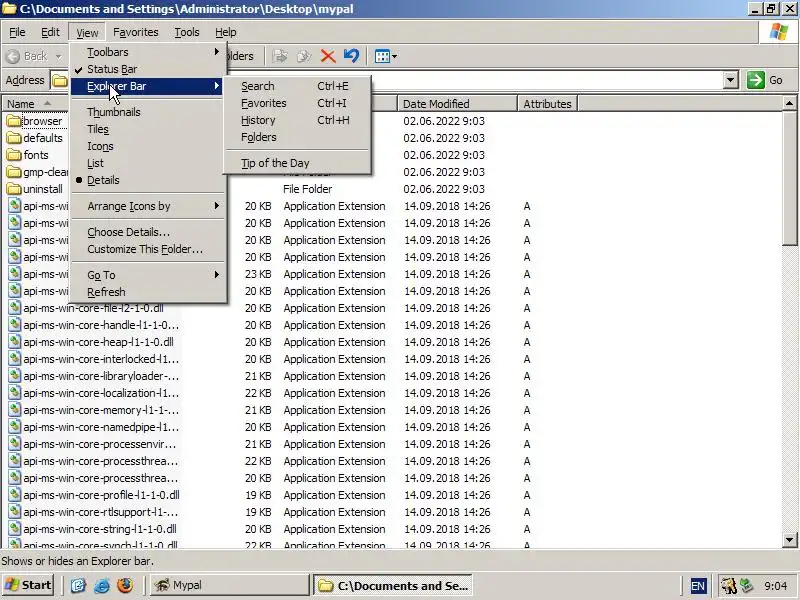The height and width of the screenshot is (600, 800).
Task: Click the defaults folder icon
Action: [14, 138]
